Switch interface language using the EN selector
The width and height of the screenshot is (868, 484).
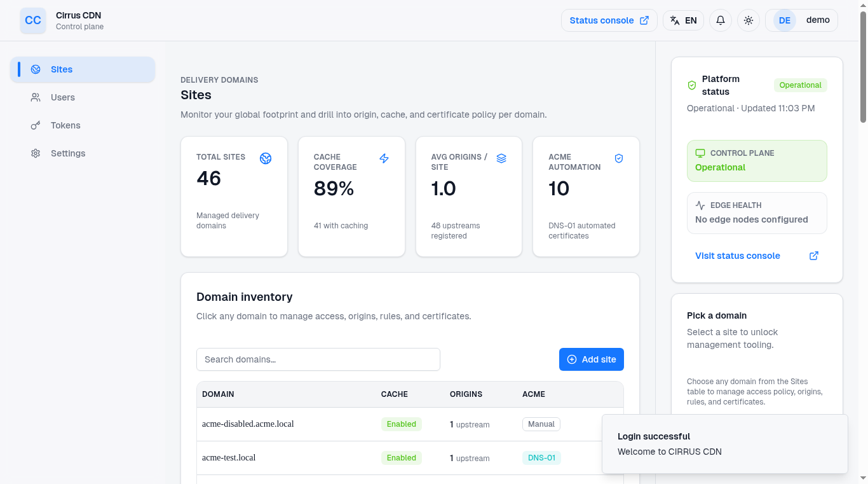coord(682,20)
